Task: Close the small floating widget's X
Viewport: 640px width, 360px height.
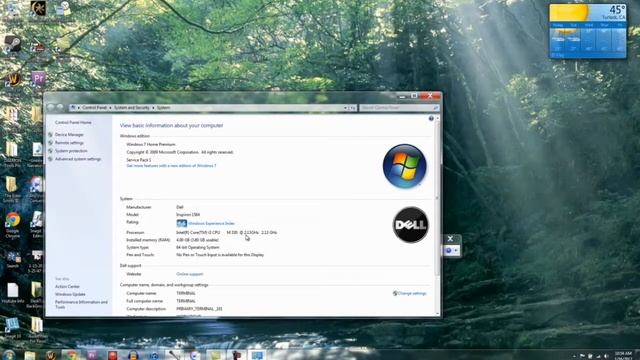Action: pyautogui.click(x=450, y=239)
